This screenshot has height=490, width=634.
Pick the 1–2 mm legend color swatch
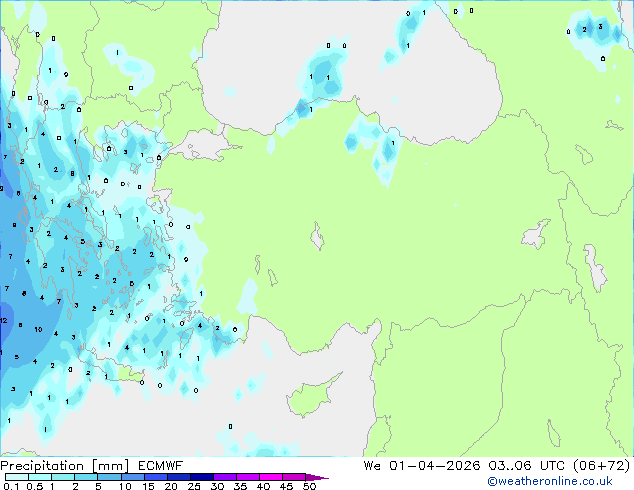coord(63,477)
